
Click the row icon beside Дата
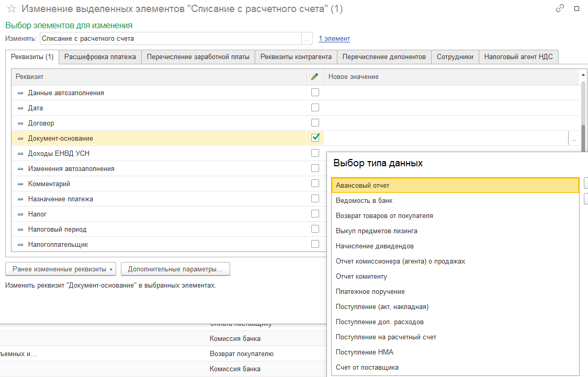point(20,108)
